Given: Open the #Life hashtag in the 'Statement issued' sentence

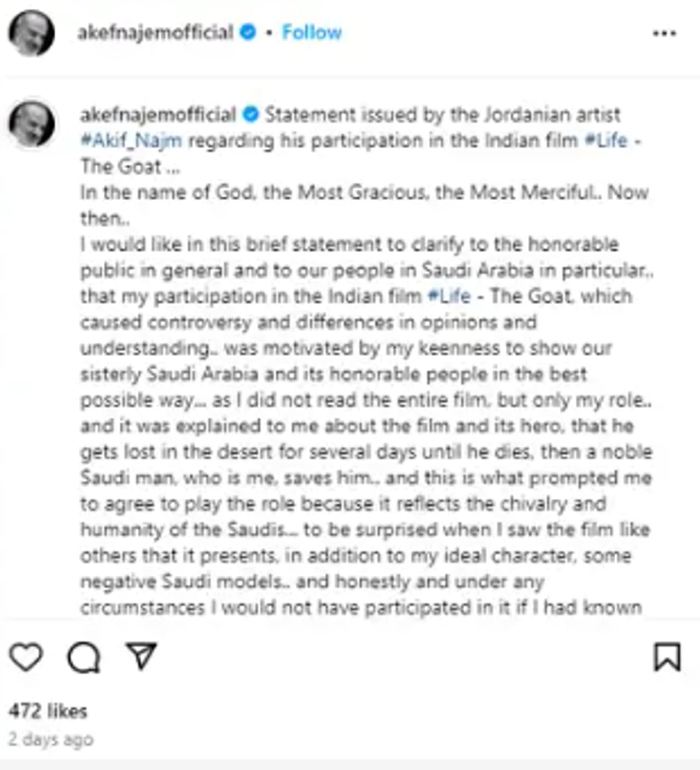Looking at the screenshot, I should pos(606,141).
